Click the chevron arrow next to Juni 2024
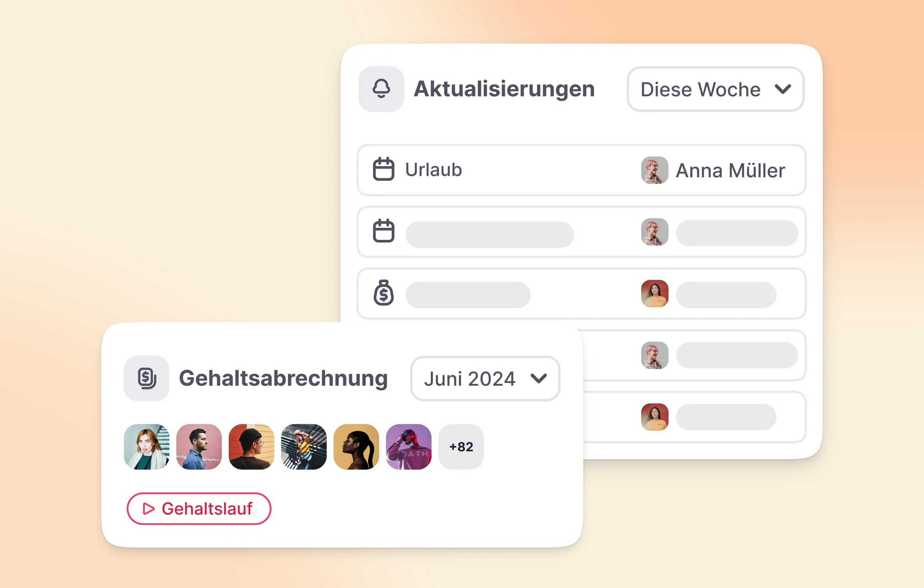Image resolution: width=924 pixels, height=588 pixels. (x=538, y=379)
